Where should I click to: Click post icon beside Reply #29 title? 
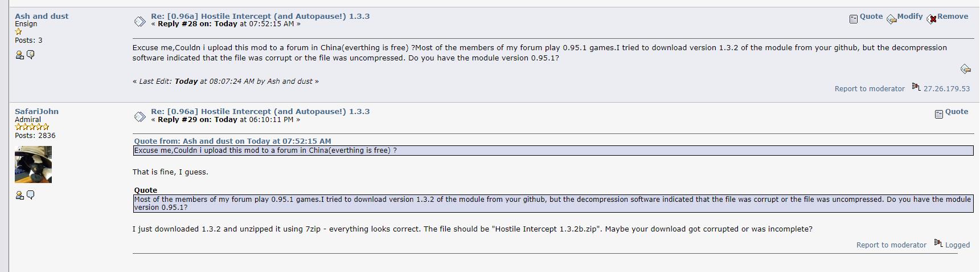coord(140,117)
